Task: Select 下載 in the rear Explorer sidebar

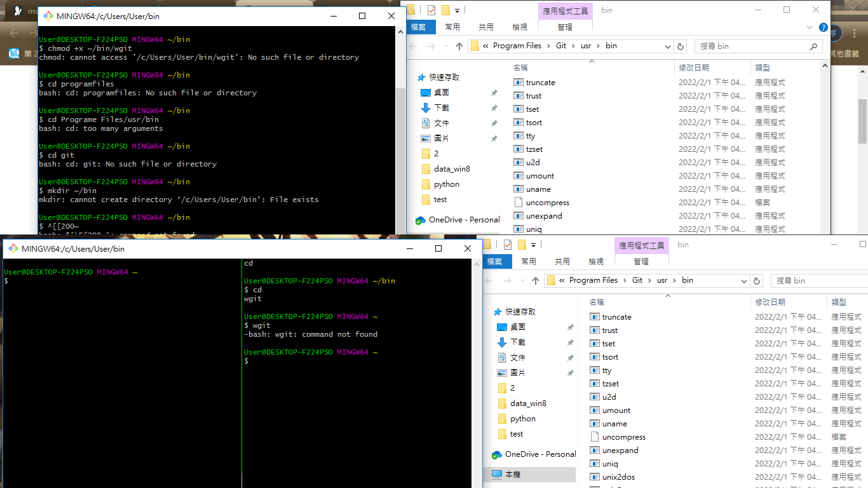Action: (442, 108)
